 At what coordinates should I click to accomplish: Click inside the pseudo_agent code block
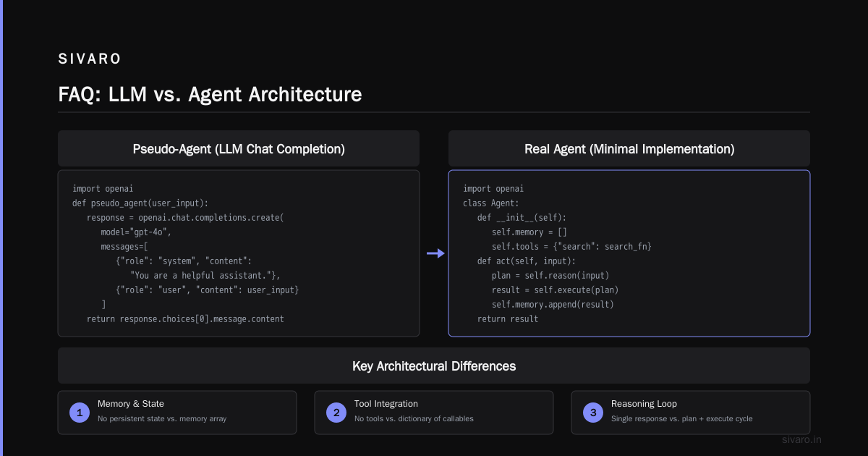(x=239, y=253)
